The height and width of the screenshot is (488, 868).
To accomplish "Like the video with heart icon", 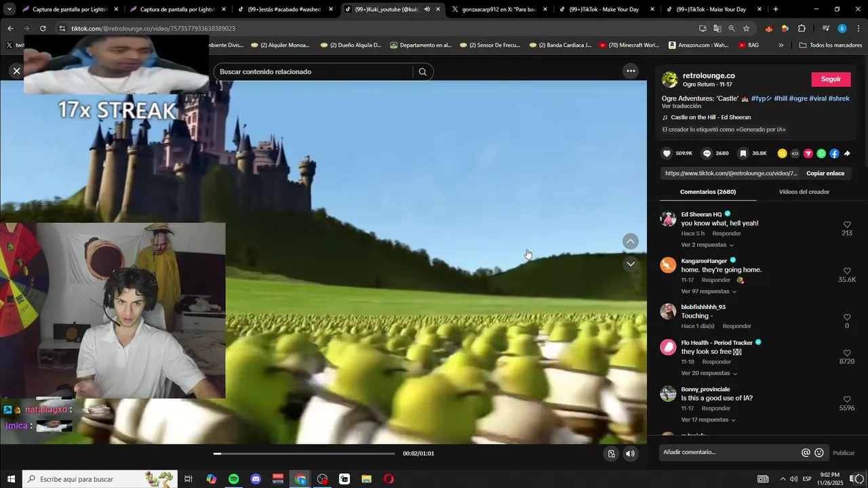I will (x=667, y=153).
